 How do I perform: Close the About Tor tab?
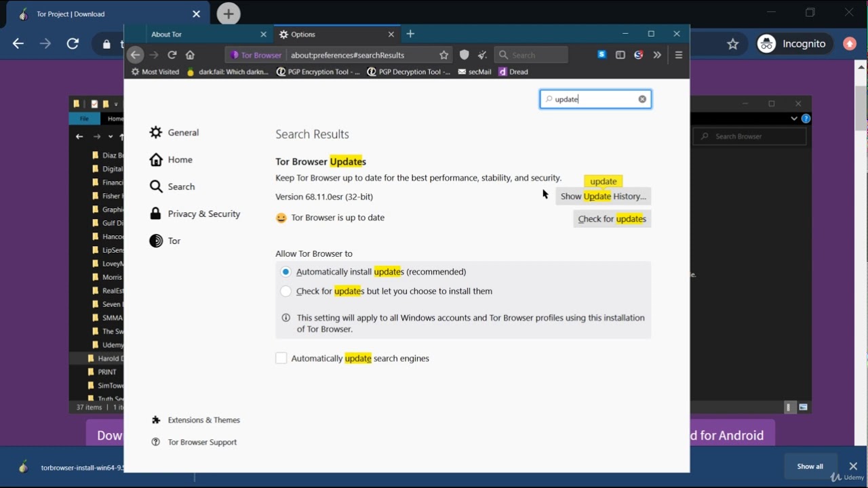point(264,34)
